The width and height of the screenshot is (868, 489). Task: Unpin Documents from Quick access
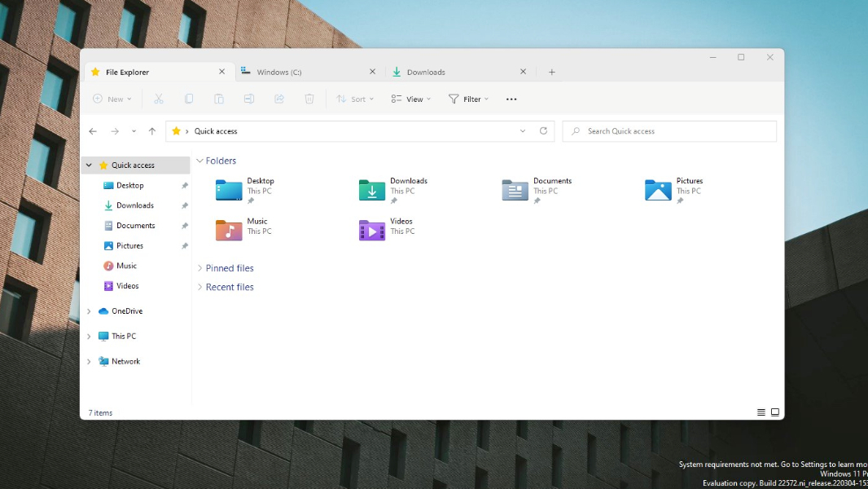[x=185, y=225]
